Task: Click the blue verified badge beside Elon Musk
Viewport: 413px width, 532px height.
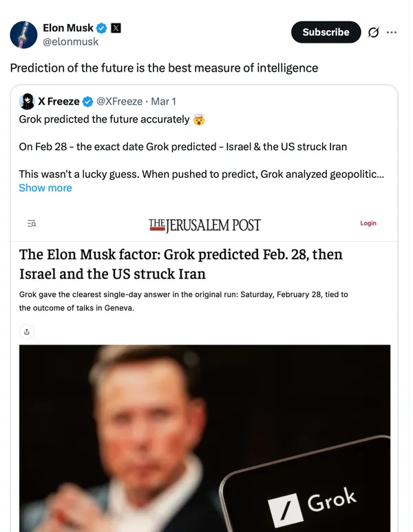Action: coord(102,28)
